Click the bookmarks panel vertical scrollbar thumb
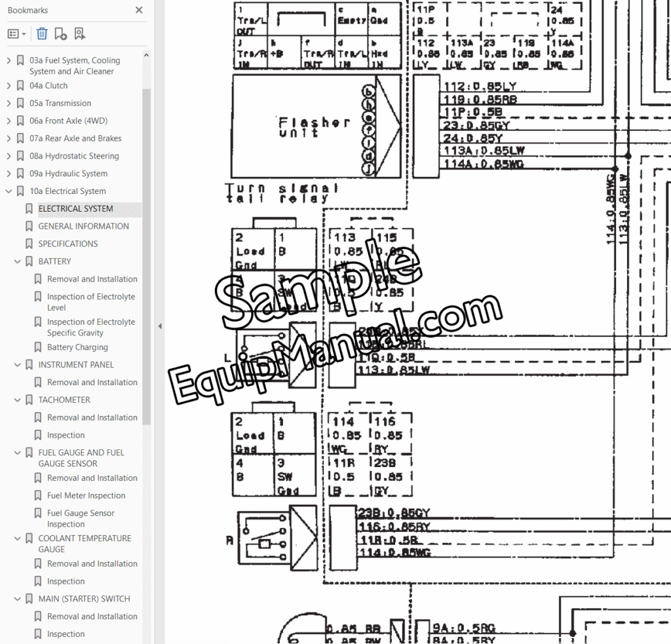 [146, 256]
